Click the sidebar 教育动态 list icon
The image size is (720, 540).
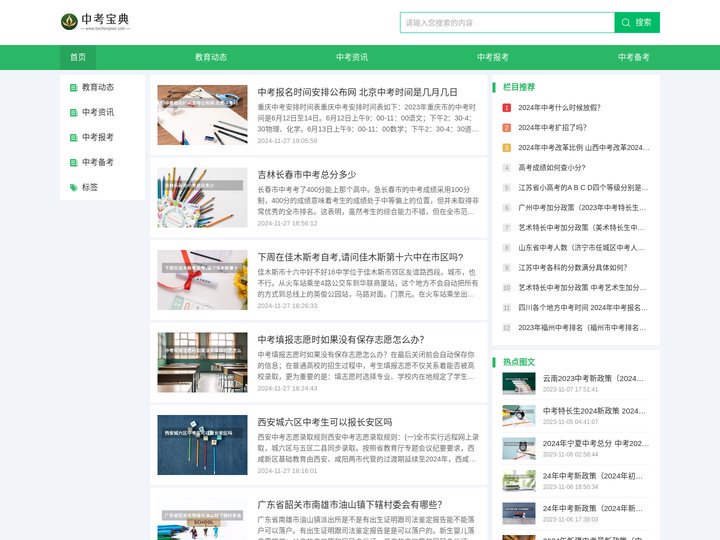click(x=73, y=87)
